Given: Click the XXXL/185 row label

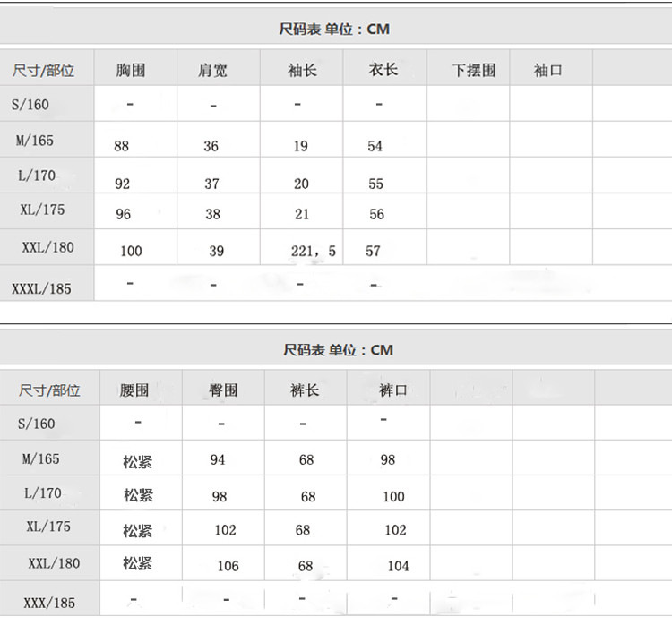Looking at the screenshot, I should [41, 288].
